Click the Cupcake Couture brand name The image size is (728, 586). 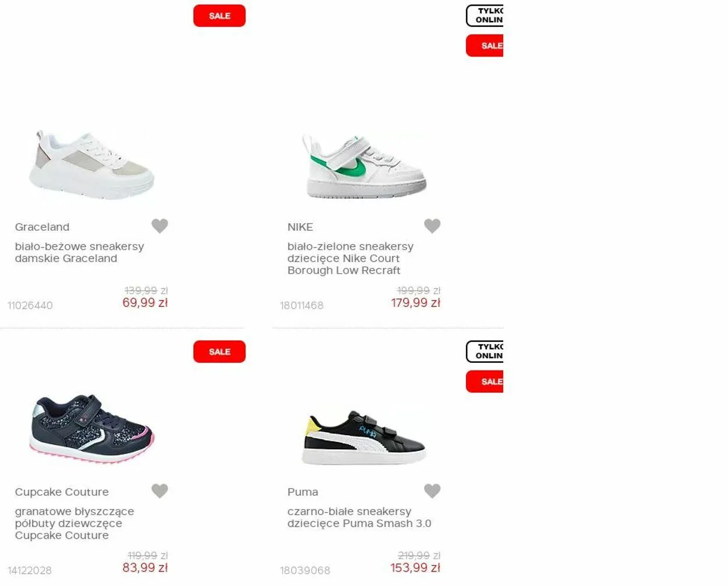(62, 492)
